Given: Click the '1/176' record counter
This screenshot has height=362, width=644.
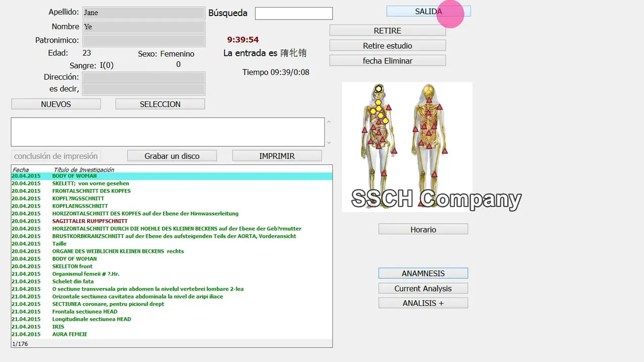Looking at the screenshot, I should point(20,344).
